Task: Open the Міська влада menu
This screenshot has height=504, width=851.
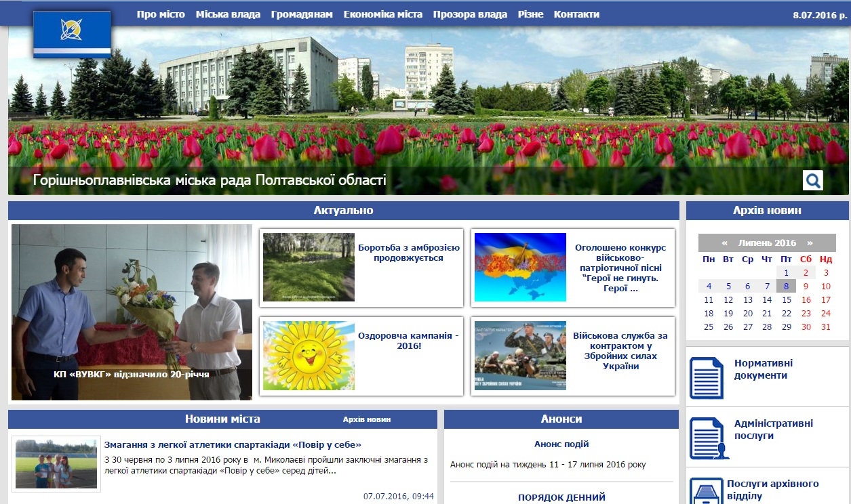Action: [x=228, y=14]
